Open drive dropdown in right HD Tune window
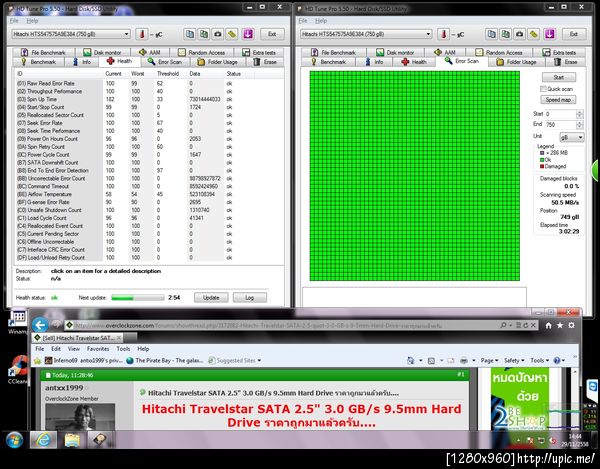Image resolution: width=600 pixels, height=469 pixels. coord(366,34)
